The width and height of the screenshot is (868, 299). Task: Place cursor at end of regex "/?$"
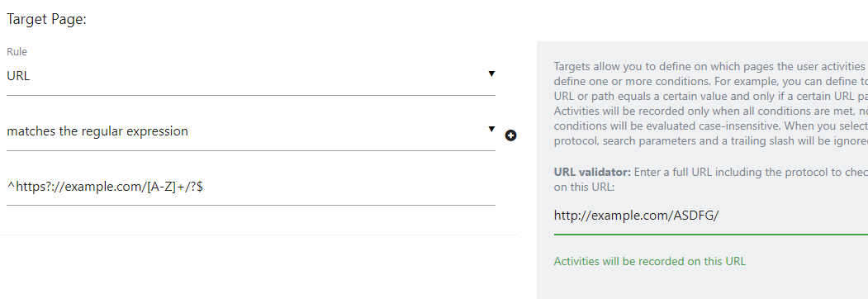coord(203,187)
